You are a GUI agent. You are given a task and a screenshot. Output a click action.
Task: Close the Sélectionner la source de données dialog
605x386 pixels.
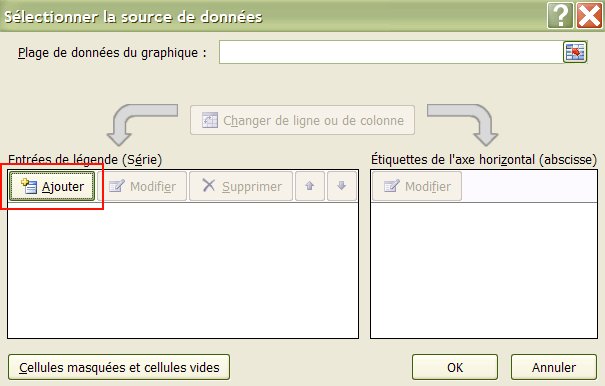point(589,15)
